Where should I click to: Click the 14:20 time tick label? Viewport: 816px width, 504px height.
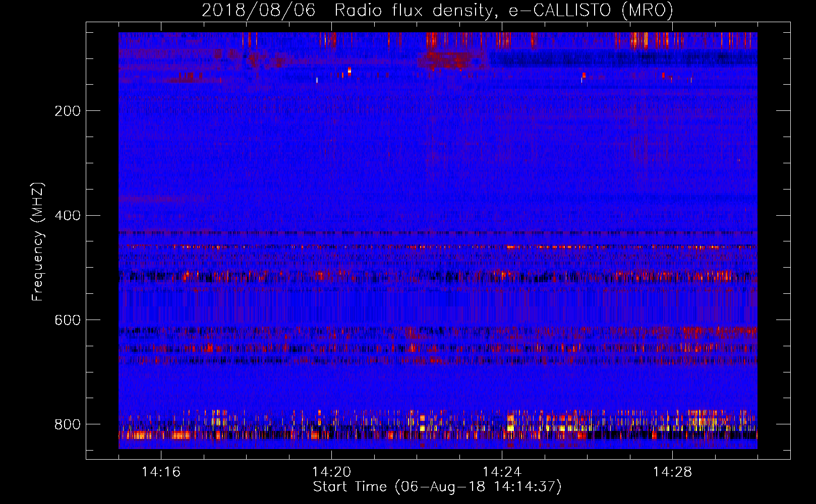point(331,472)
